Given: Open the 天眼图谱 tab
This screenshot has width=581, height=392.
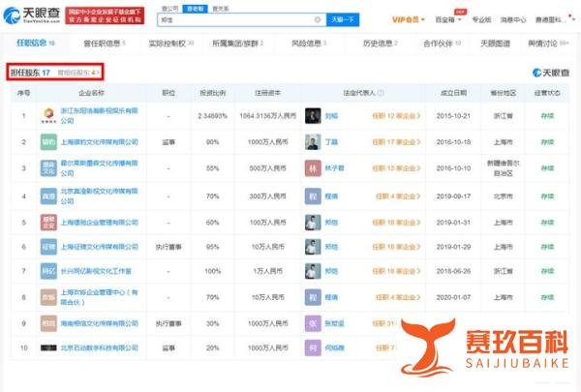Looking at the screenshot, I should pyautogui.click(x=495, y=44).
